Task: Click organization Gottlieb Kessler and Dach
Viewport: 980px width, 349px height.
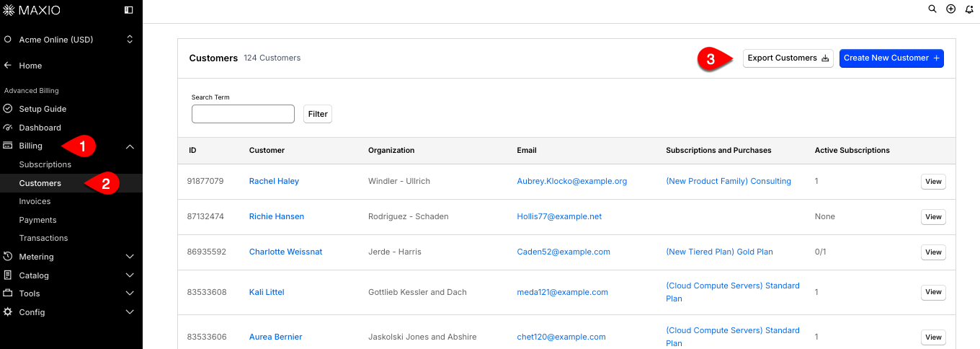Action: 417,292
